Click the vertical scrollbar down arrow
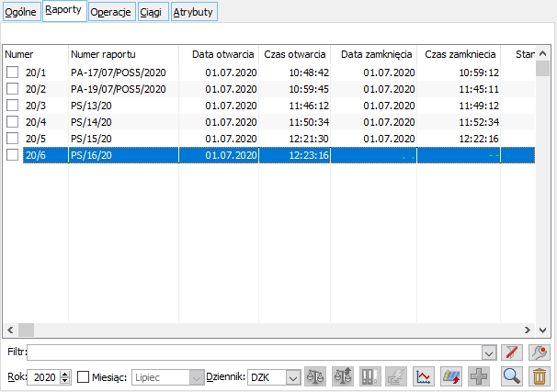 [542, 330]
